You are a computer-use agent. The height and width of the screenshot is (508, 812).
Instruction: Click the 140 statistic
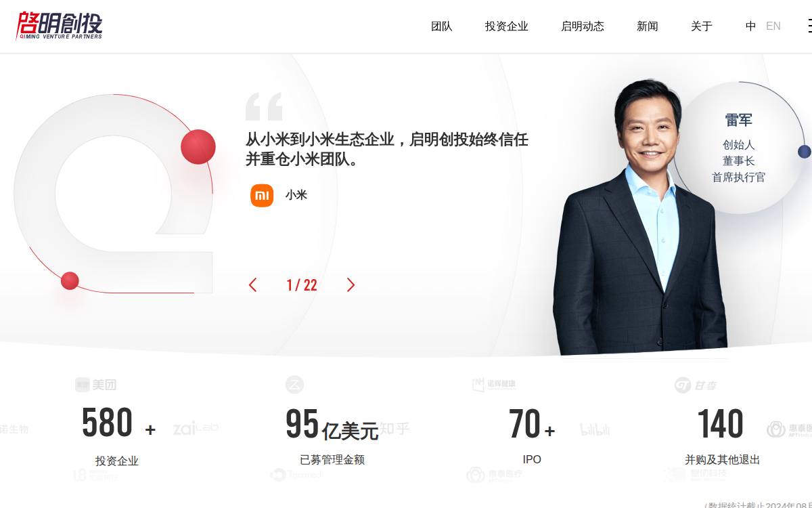click(x=721, y=424)
